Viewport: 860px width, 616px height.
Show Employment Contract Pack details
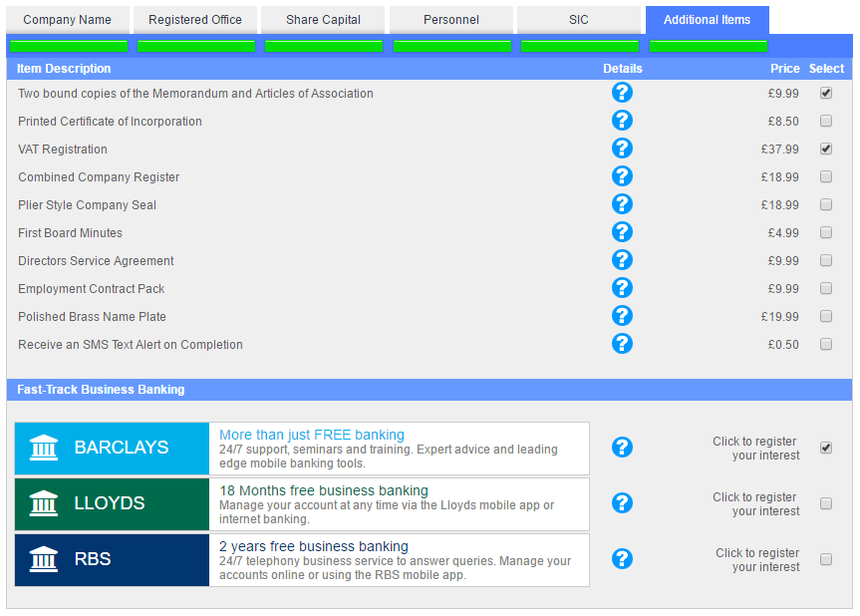click(x=622, y=288)
